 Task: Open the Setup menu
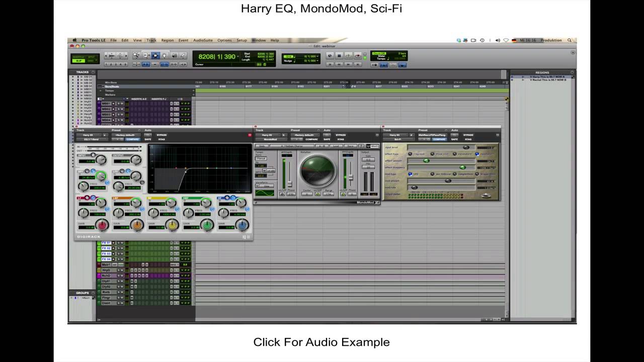[242, 40]
